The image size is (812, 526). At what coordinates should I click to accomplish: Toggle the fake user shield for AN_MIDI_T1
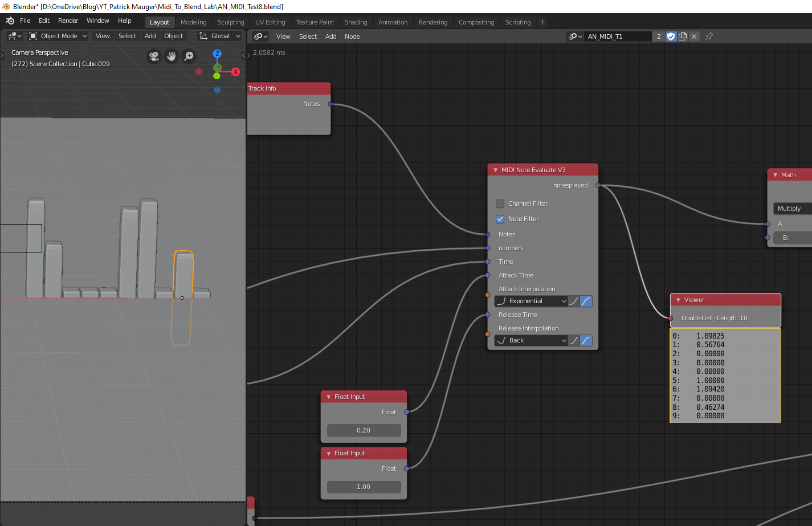point(670,36)
